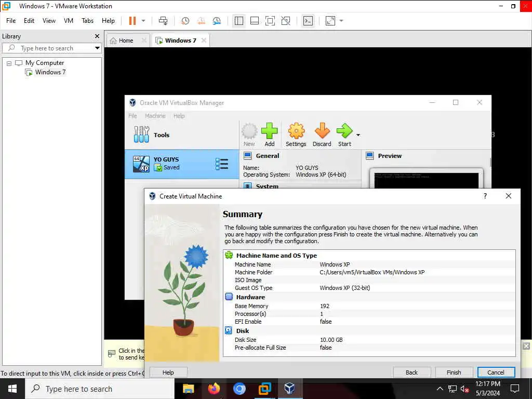Click the dialog question mark help button
Image resolution: width=532 pixels, height=399 pixels.
click(485, 196)
